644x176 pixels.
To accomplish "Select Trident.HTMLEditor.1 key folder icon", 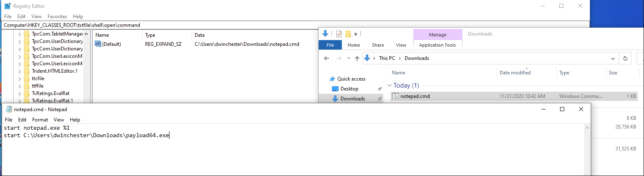I will (x=26, y=71).
